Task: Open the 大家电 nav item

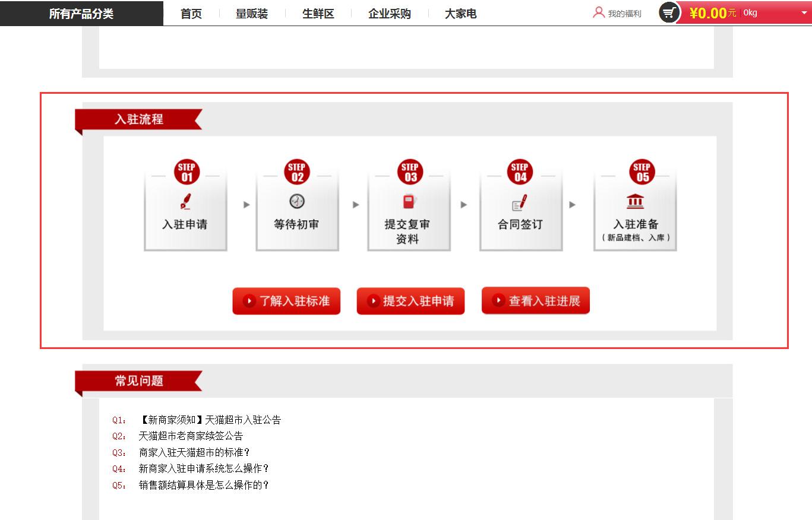Action: pos(461,14)
